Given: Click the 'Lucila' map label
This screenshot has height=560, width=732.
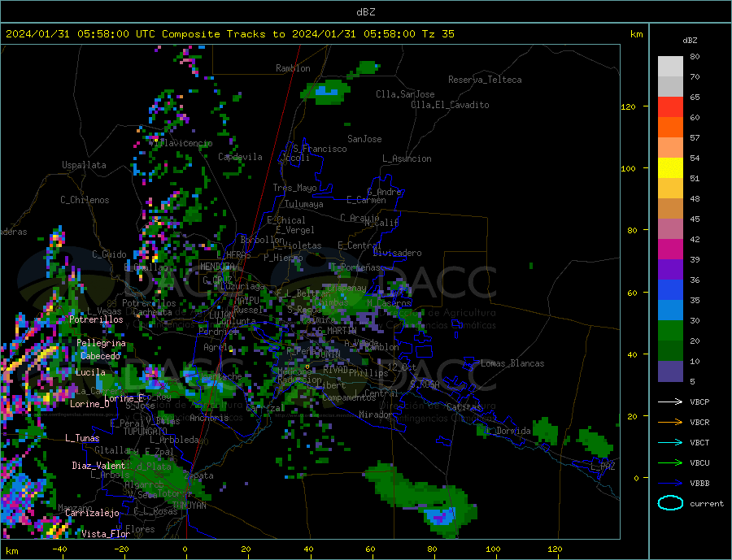Looking at the screenshot, I should (90, 372).
